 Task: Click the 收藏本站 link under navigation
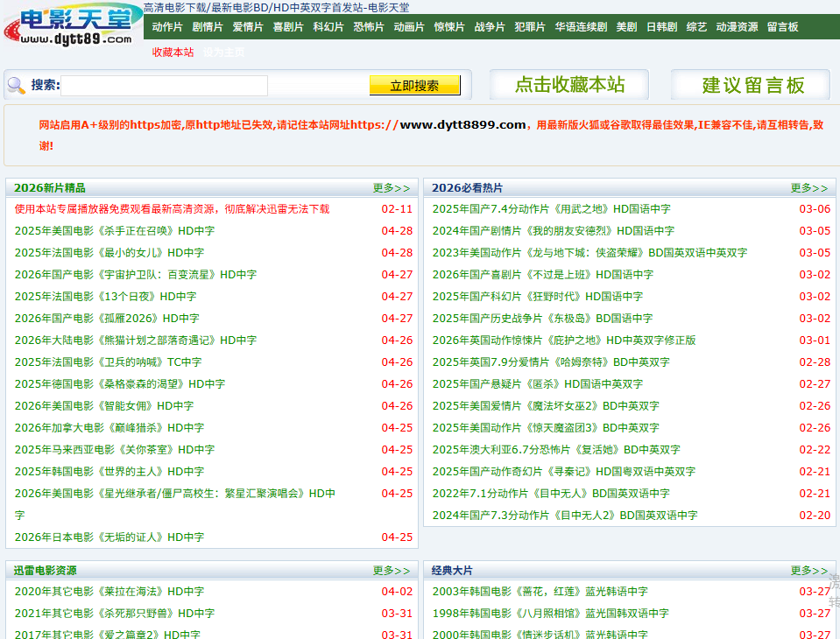tap(173, 53)
